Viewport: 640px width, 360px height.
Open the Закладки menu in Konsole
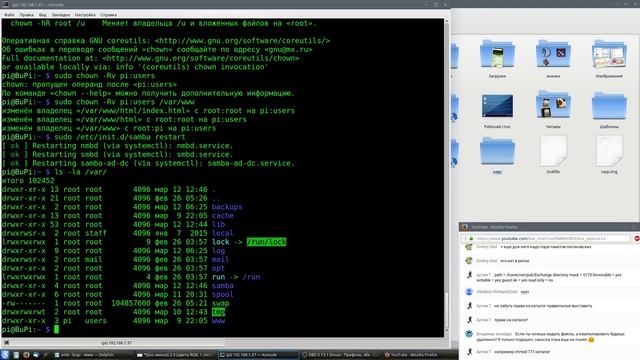[61, 15]
